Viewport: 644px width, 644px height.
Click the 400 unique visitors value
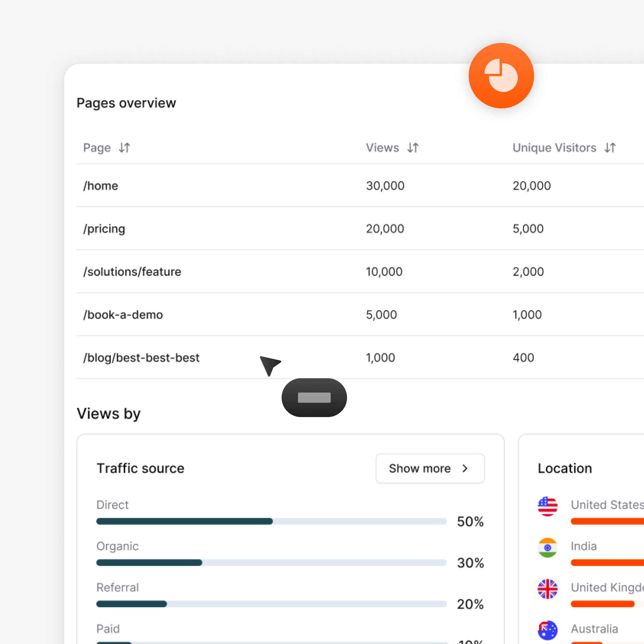[523, 357]
